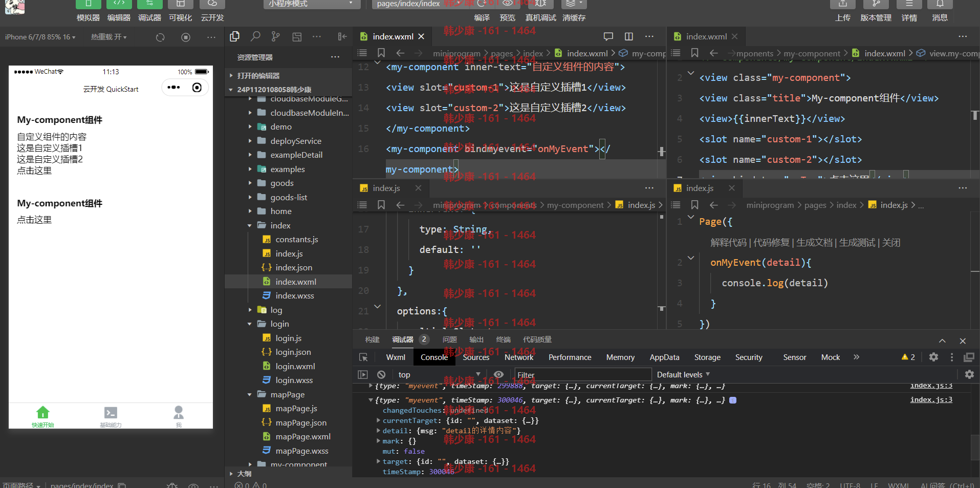Toggle the 调试器 debugger panel button
Viewport: 980px width, 488px height.
click(x=149, y=11)
